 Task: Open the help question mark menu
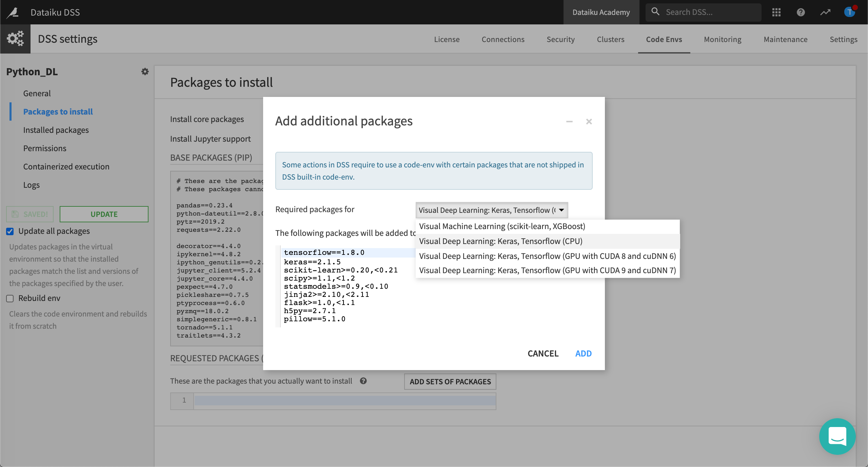coord(801,13)
